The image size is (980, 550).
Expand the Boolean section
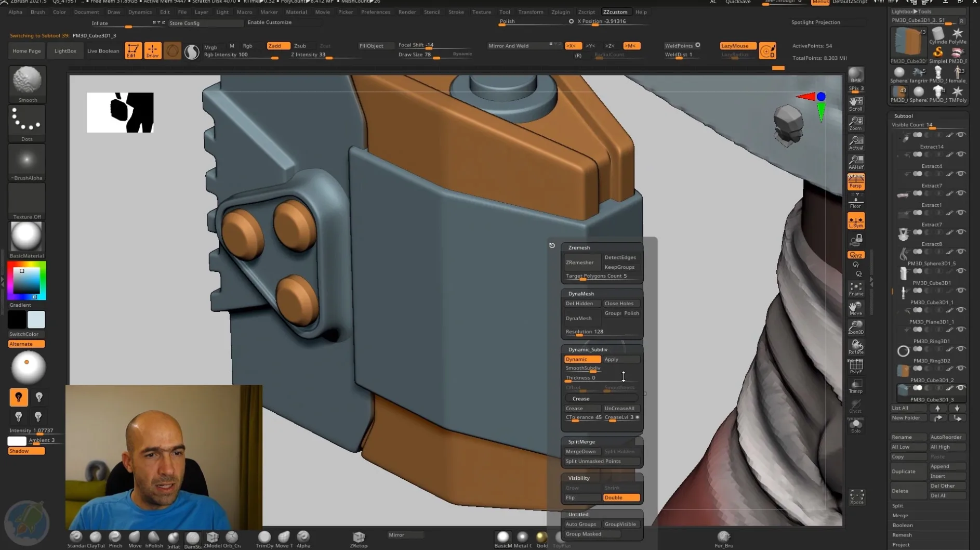click(902, 526)
